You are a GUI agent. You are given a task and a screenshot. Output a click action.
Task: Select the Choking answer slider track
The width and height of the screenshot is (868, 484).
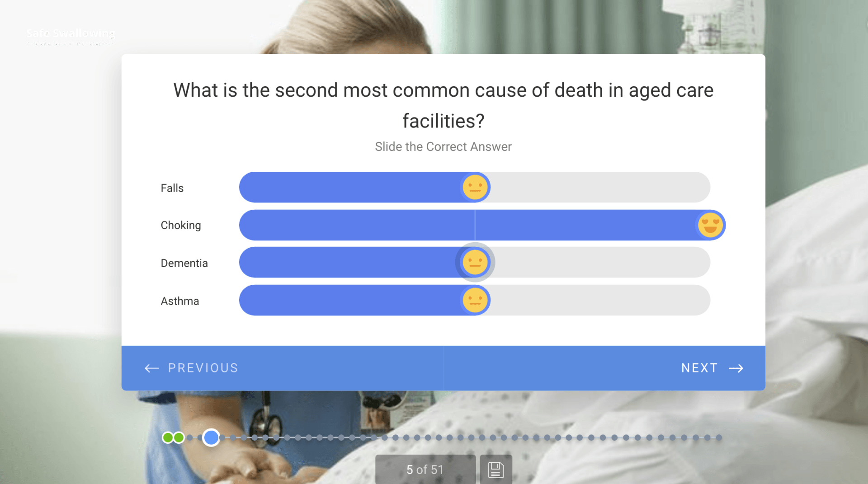click(x=452, y=225)
